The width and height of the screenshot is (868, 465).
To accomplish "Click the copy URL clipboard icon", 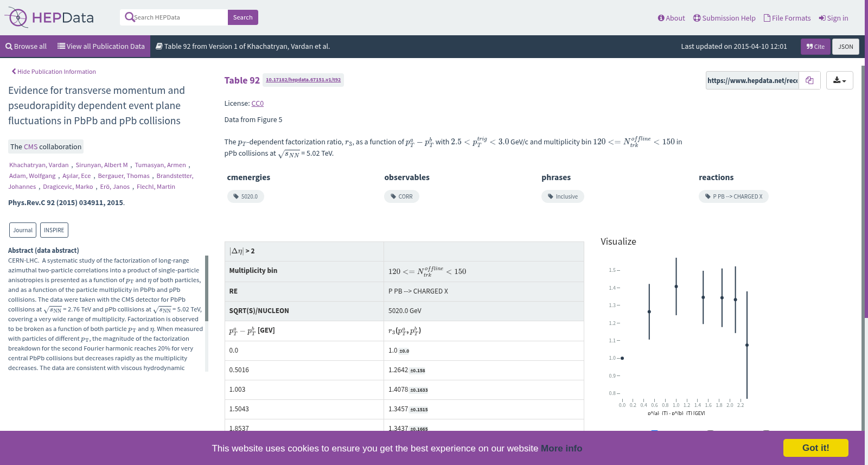I will pos(809,80).
